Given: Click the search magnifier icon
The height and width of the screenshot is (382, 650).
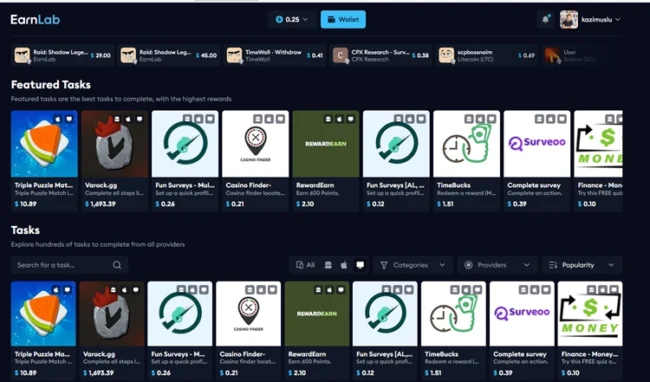Looking at the screenshot, I should click(117, 265).
